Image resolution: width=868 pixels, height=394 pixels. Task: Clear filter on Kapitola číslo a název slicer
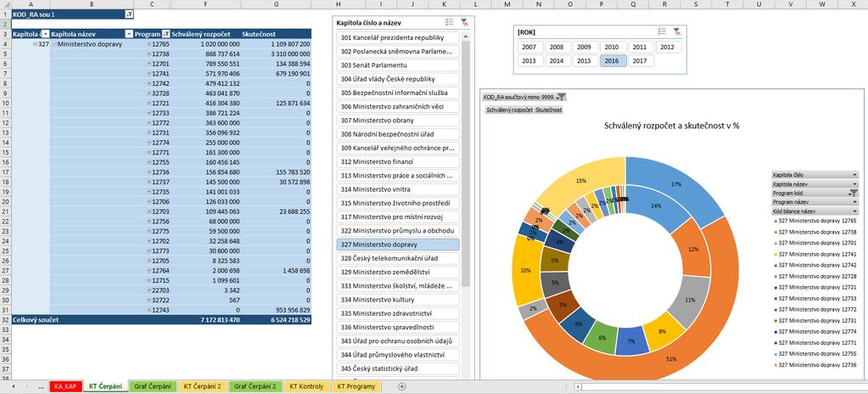(465, 22)
